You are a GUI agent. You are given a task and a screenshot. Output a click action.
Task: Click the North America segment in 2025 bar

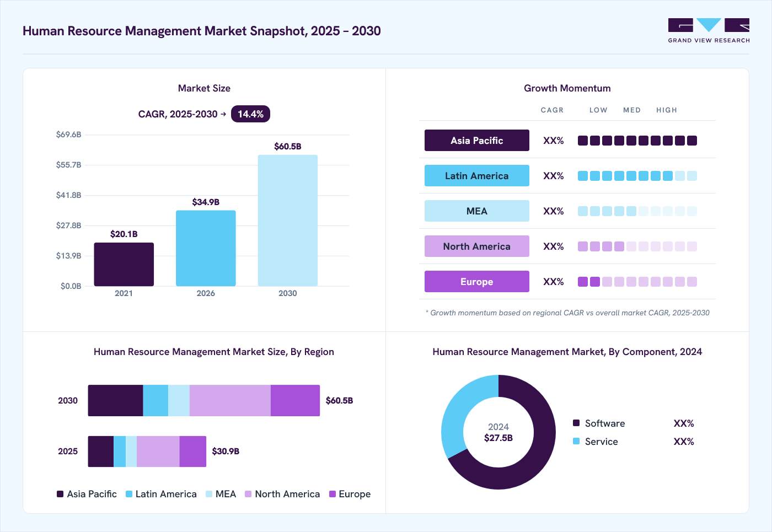click(158, 452)
